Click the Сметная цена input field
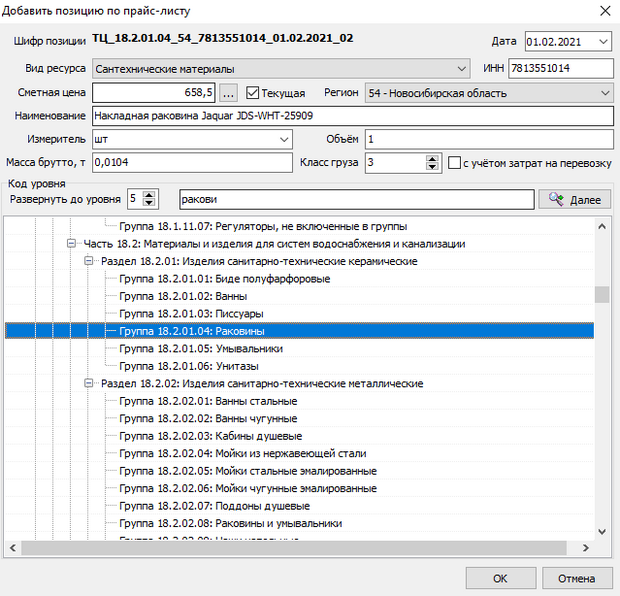620x596 pixels. click(154, 93)
